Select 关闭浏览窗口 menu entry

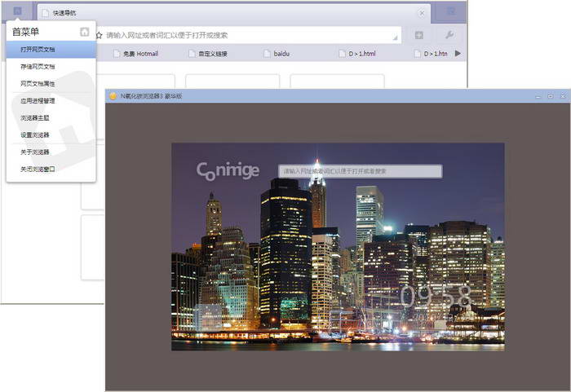point(51,170)
